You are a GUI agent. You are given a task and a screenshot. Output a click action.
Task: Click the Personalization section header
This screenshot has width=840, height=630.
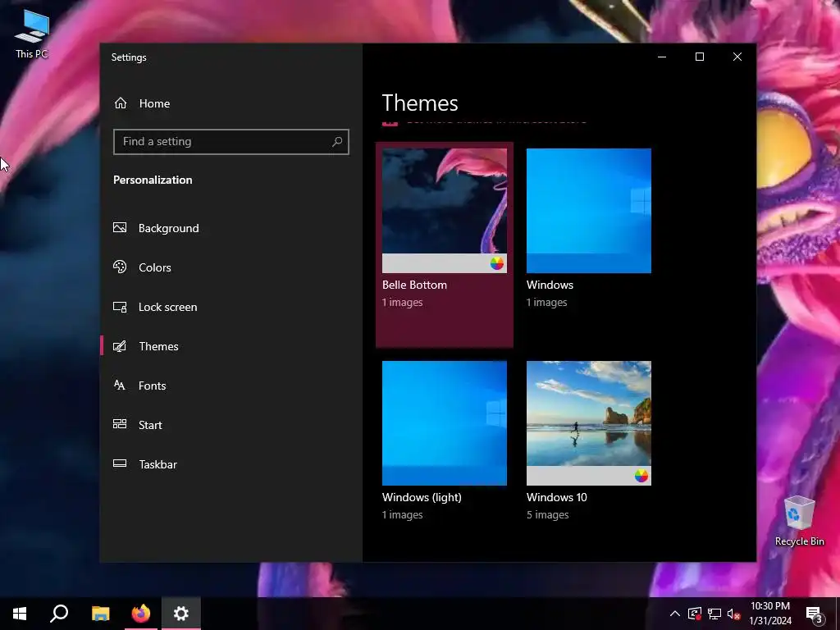coord(153,180)
